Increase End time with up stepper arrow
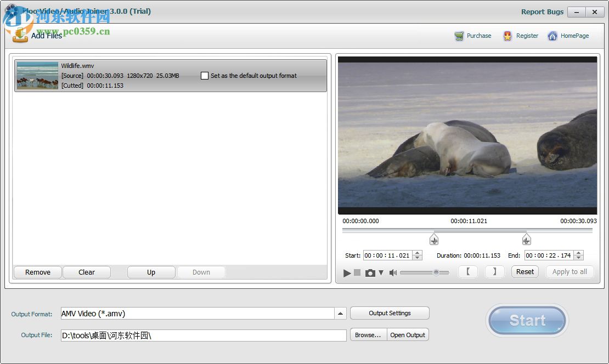This screenshot has height=364, width=609. tap(579, 253)
